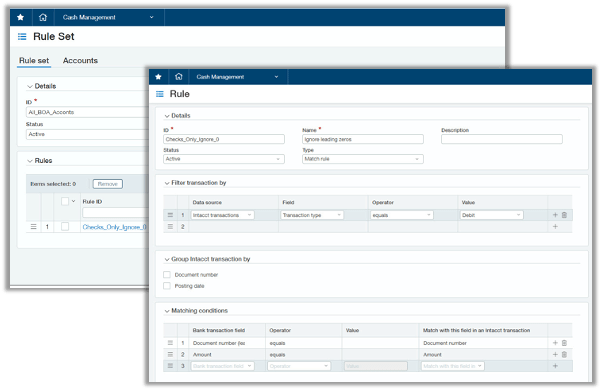Toggle the select-all checkbox in Rules table header

click(x=65, y=201)
